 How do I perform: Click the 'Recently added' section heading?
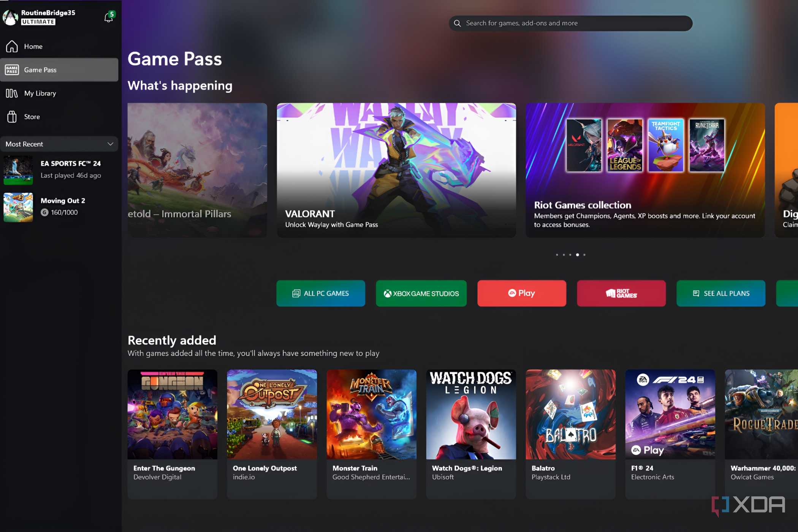click(x=172, y=340)
